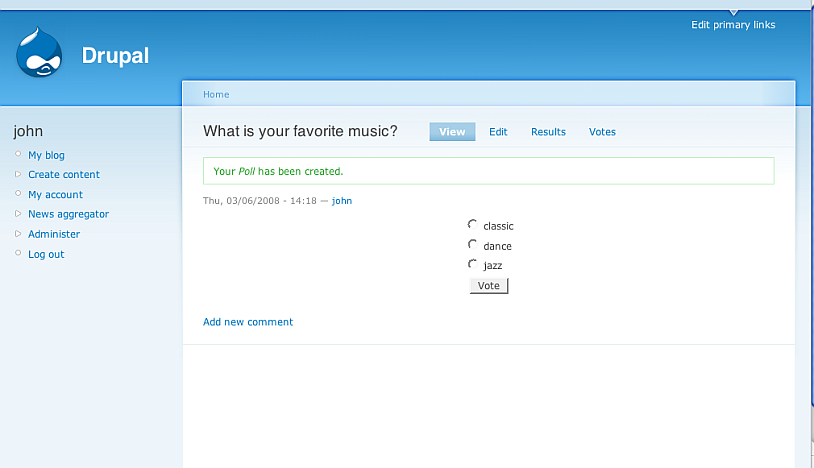
Task: Go to My account page
Action: coord(55,195)
